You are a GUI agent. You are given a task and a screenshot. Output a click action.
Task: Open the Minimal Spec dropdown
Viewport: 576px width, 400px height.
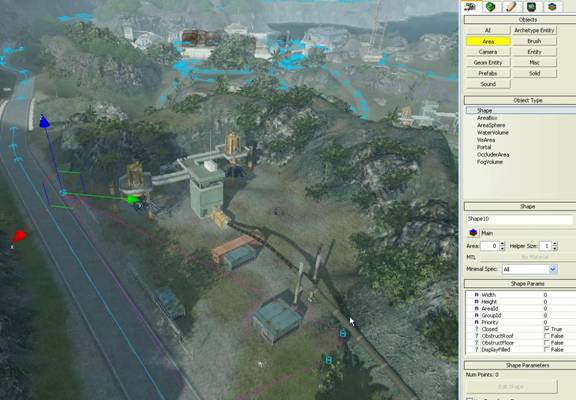pyautogui.click(x=529, y=269)
